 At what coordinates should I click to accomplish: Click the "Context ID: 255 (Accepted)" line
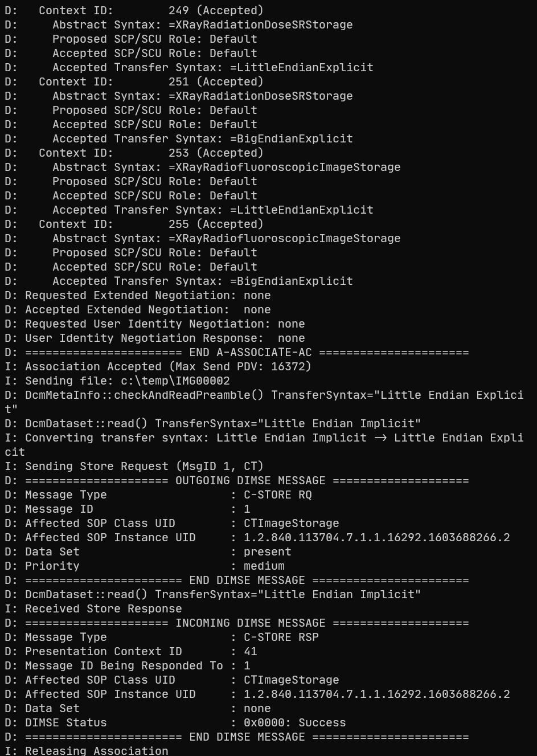pos(151,224)
